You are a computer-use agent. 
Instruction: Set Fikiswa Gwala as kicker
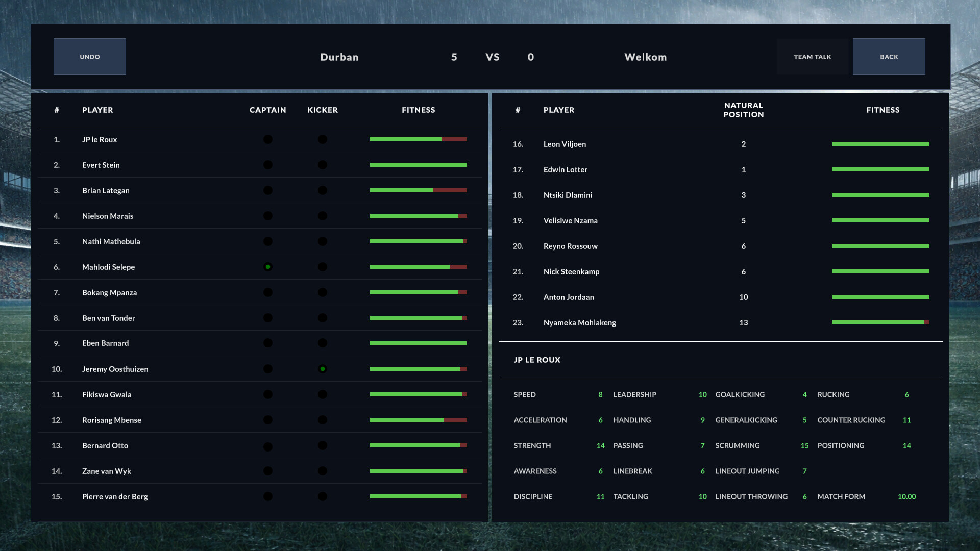click(323, 394)
